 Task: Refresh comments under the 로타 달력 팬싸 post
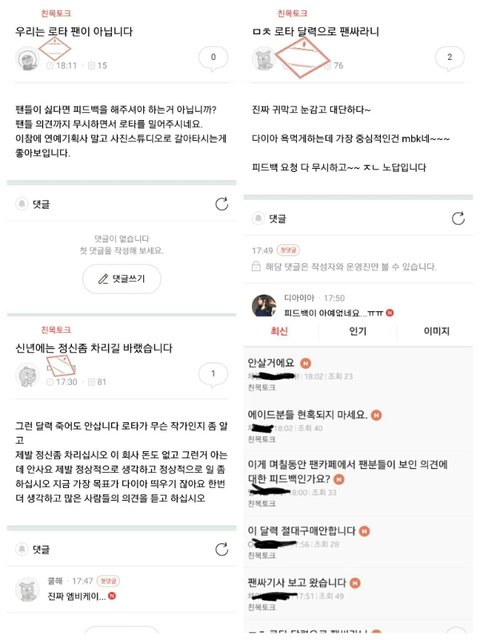point(458,218)
